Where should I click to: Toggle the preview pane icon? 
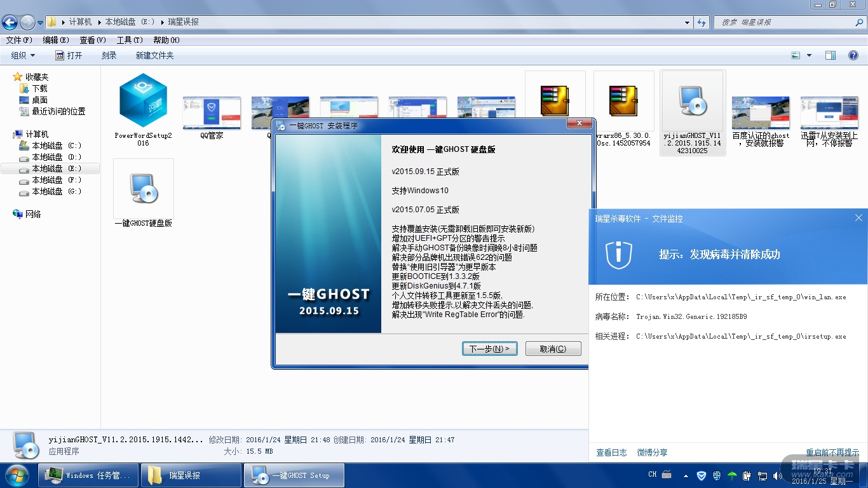point(831,55)
